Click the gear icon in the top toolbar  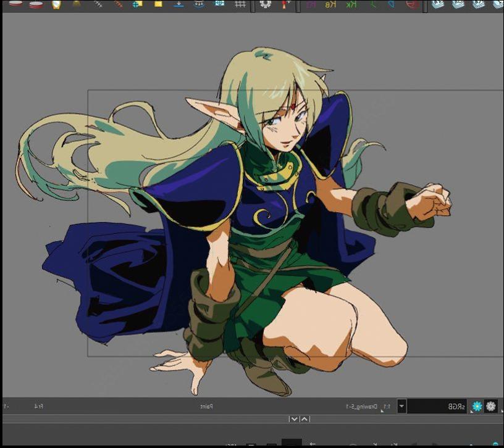265,4
